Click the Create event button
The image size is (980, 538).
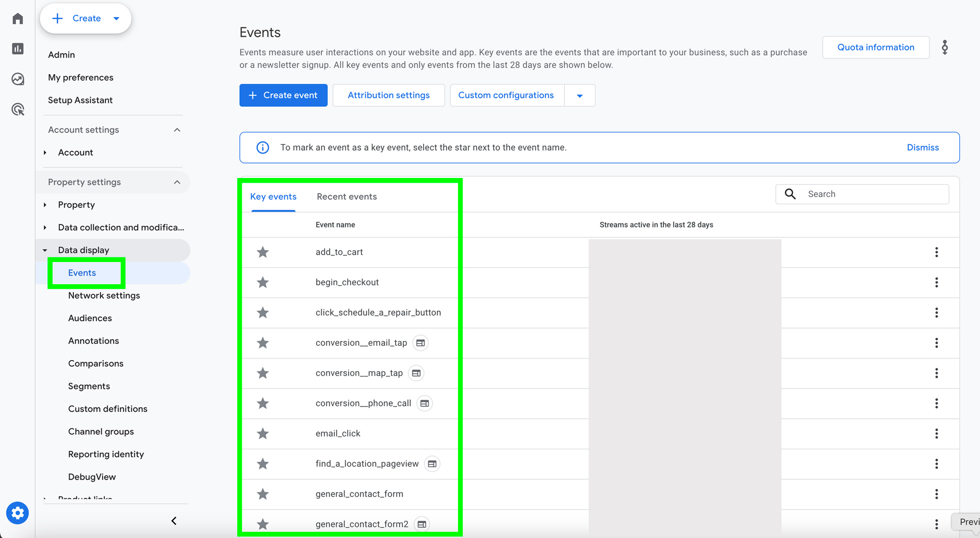pos(283,95)
